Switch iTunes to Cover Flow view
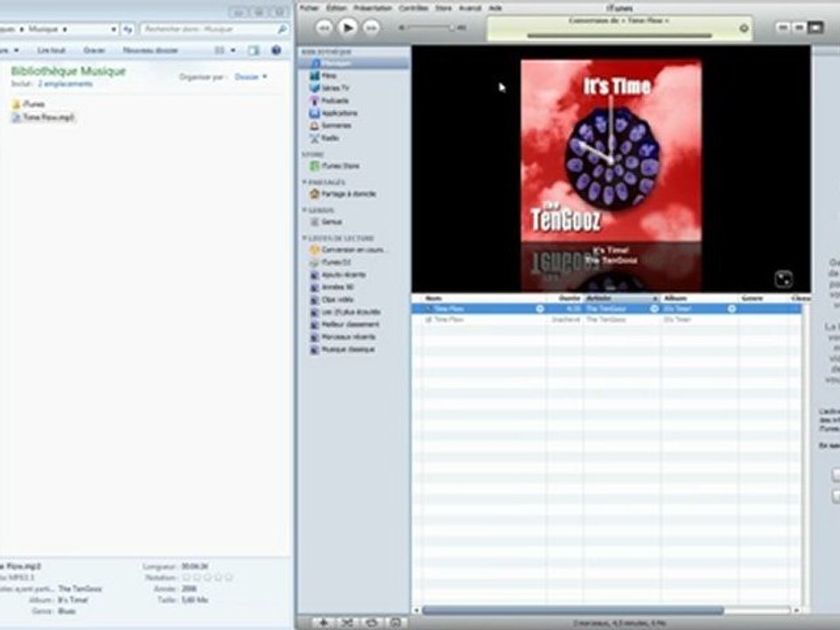This screenshot has width=840, height=630. pos(815,27)
